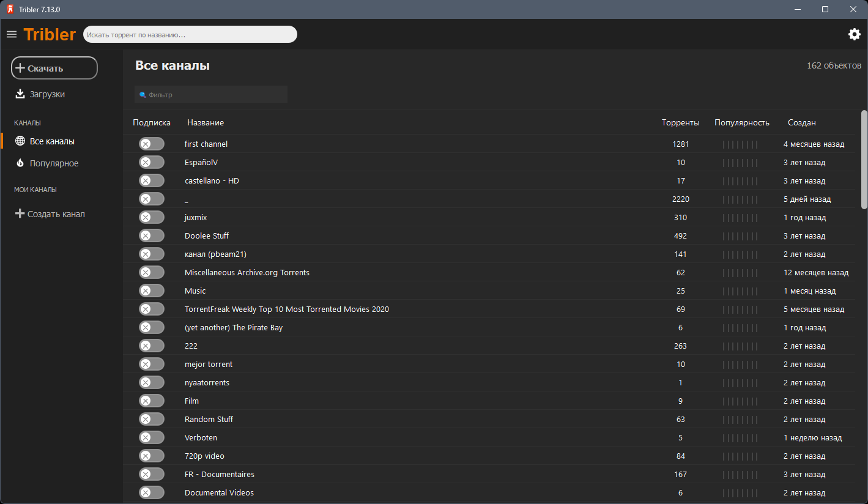This screenshot has height=504, width=868.
Task: Click the popularity bar for juxmix
Action: 740,218
